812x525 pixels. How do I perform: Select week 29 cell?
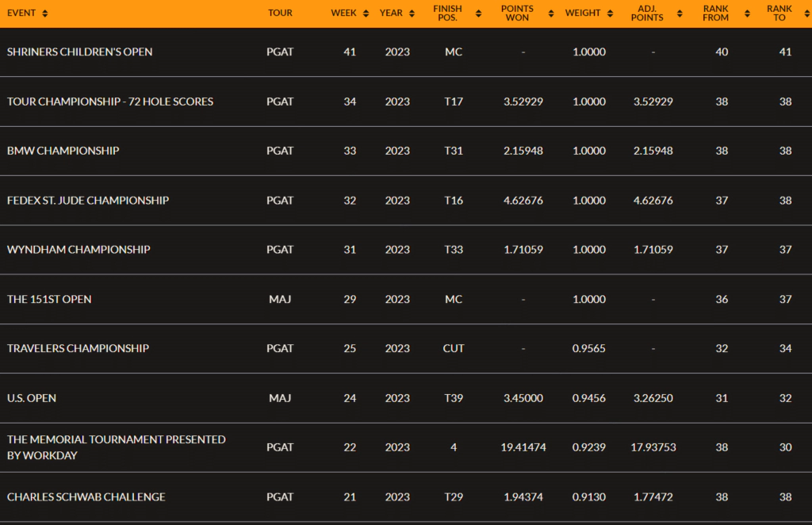tap(350, 299)
